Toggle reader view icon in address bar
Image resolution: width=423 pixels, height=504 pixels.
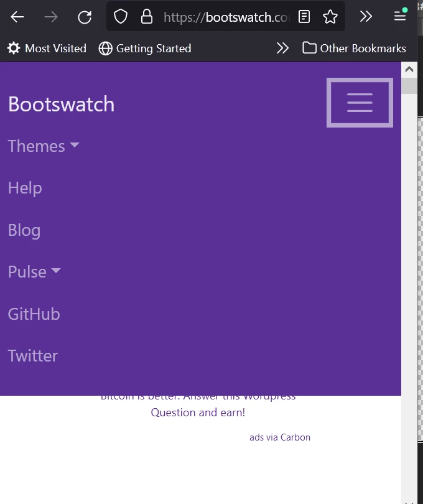pyautogui.click(x=304, y=17)
